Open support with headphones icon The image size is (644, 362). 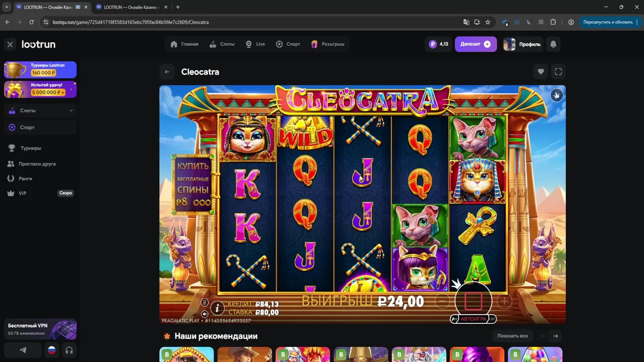[x=69, y=350]
